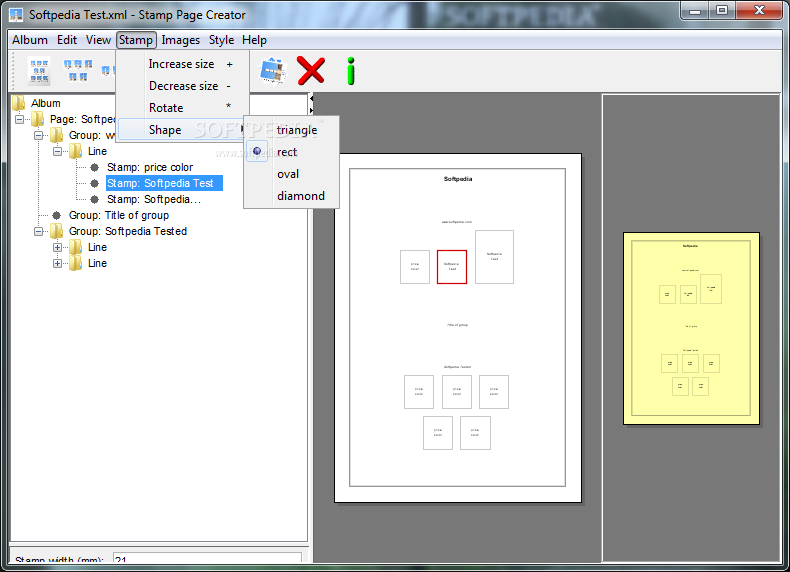Choose Decrease size from Stamp menu
Viewport: 790px width, 572px height.
(183, 86)
